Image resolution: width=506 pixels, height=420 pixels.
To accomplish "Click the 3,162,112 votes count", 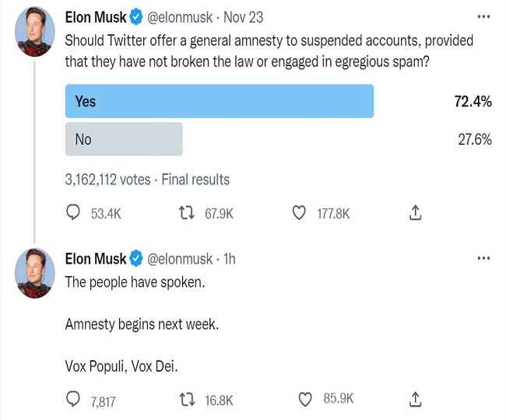I will 107,180.
